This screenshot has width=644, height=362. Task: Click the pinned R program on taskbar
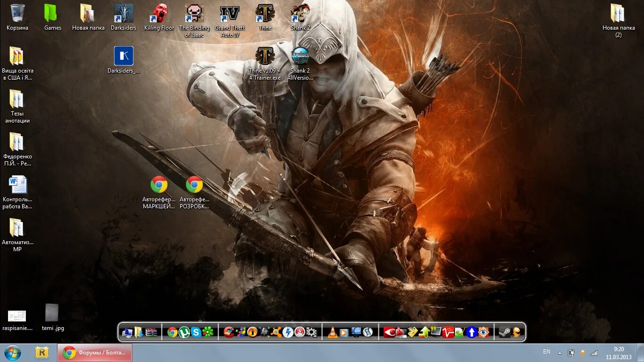click(x=42, y=353)
